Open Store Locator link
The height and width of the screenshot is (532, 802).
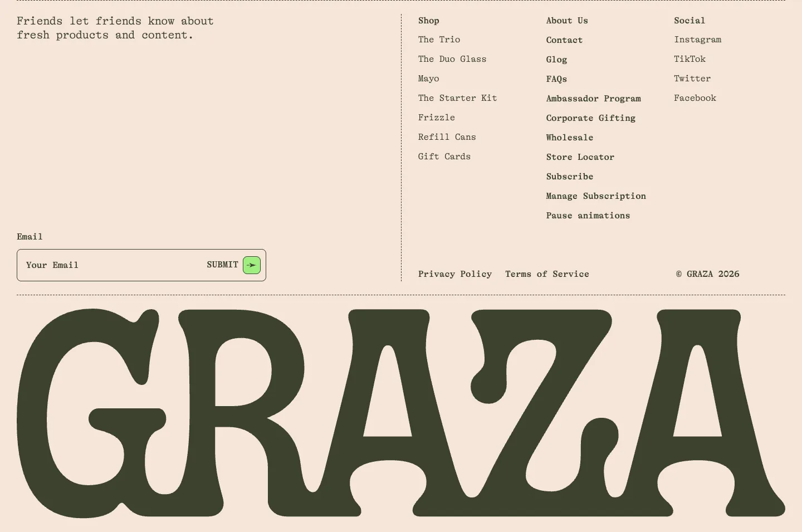tap(580, 157)
